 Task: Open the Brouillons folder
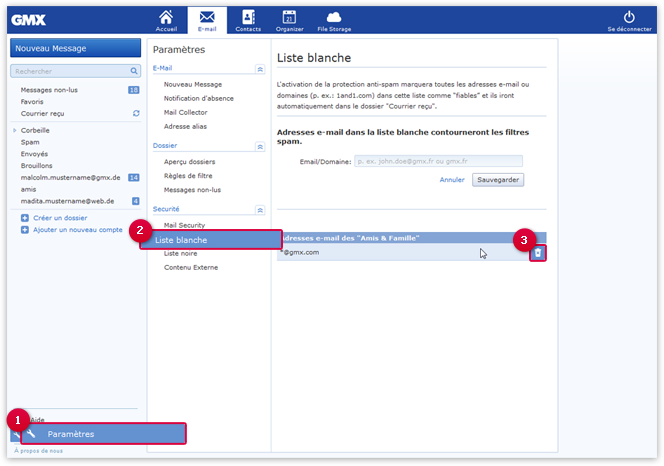tap(36, 166)
